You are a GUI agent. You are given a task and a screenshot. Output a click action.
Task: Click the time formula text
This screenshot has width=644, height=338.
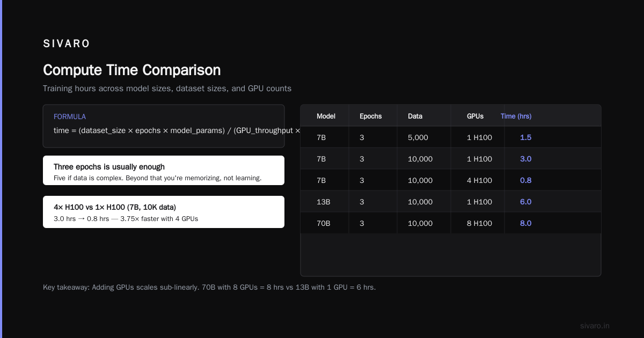pos(177,130)
